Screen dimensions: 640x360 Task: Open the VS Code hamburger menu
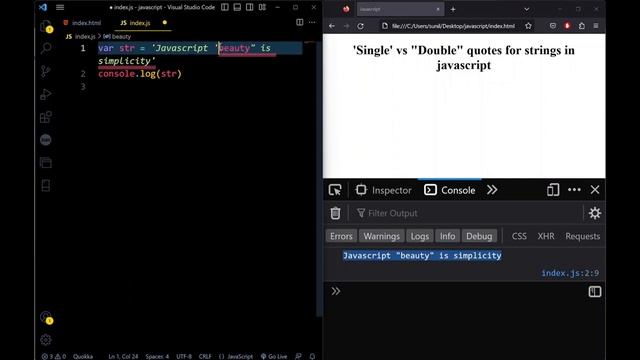pos(60,7)
